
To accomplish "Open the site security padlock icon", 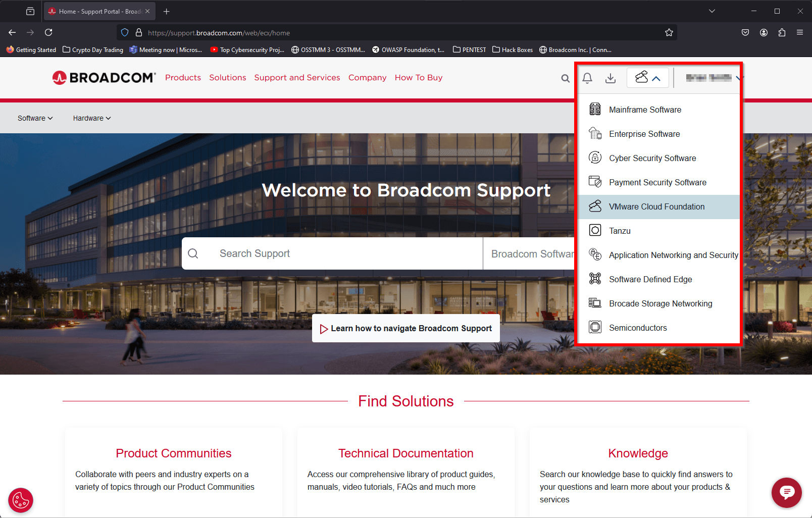I will 139,33.
